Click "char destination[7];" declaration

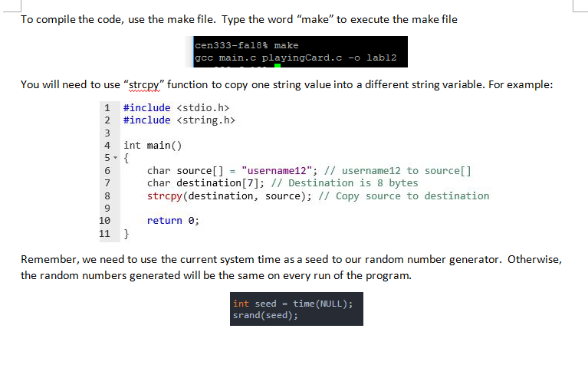coord(205,183)
